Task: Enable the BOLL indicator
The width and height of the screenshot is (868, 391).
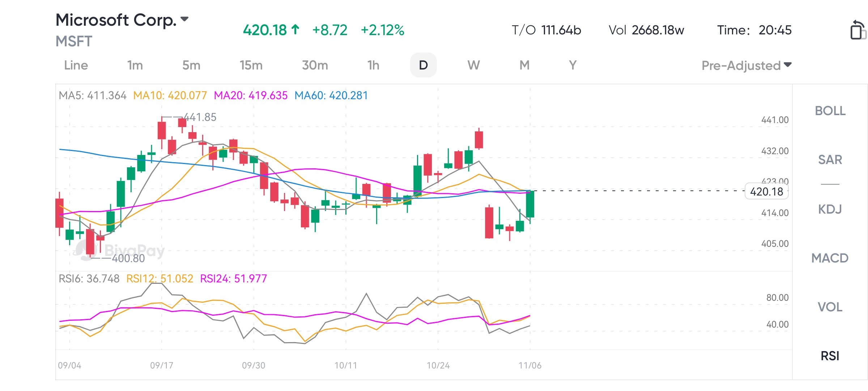Action: [830, 111]
